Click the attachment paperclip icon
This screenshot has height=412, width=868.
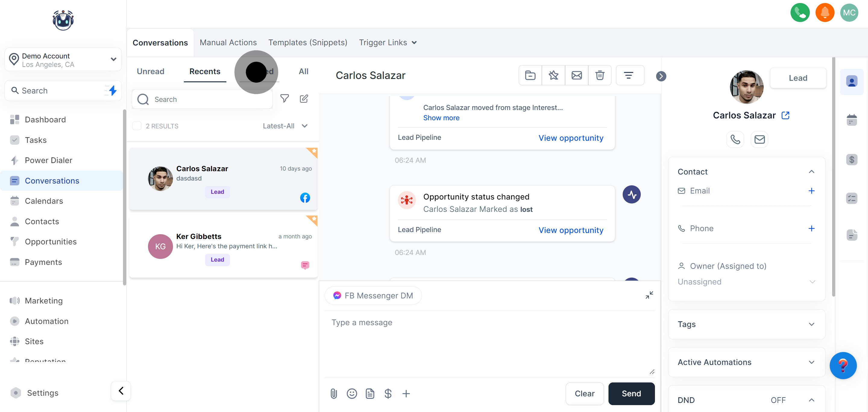click(x=334, y=393)
